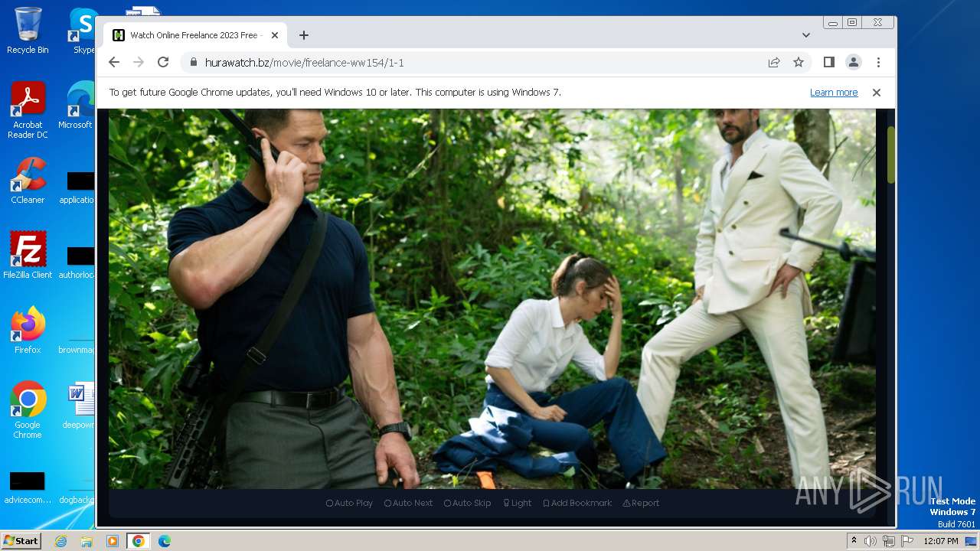Viewport: 980px width, 551px height.
Task: Toggle Light option under player
Action: pyautogui.click(x=517, y=503)
